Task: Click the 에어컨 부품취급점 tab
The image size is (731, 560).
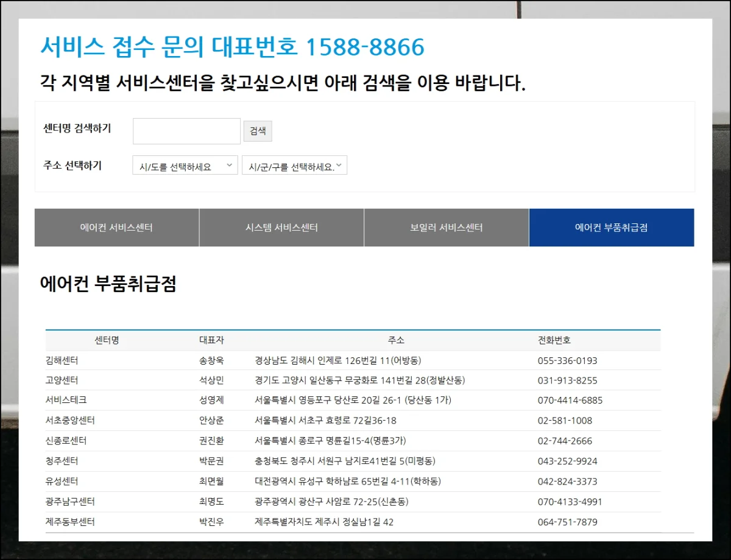Action: (x=611, y=228)
